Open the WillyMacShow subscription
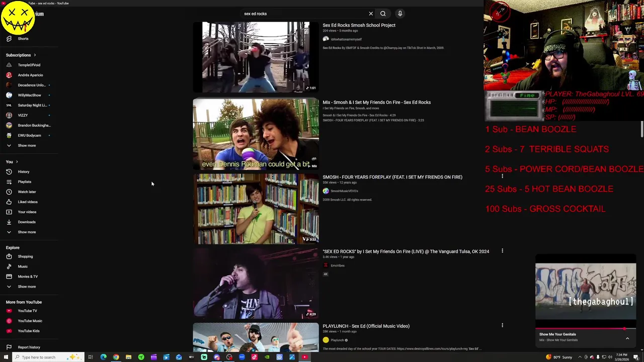The image size is (644, 362). [29, 95]
